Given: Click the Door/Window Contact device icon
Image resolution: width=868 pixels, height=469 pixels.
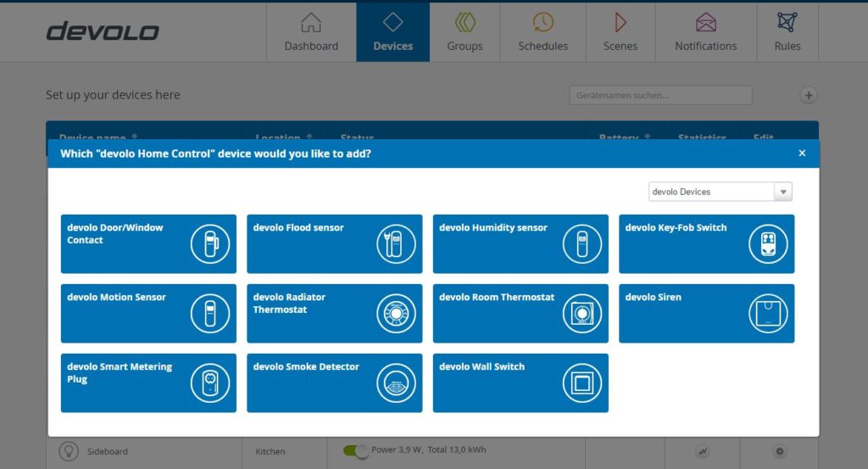Looking at the screenshot, I should point(210,243).
